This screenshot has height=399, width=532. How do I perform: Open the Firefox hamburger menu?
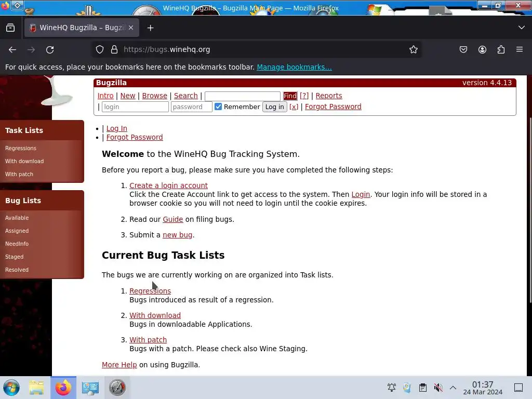[x=520, y=49]
